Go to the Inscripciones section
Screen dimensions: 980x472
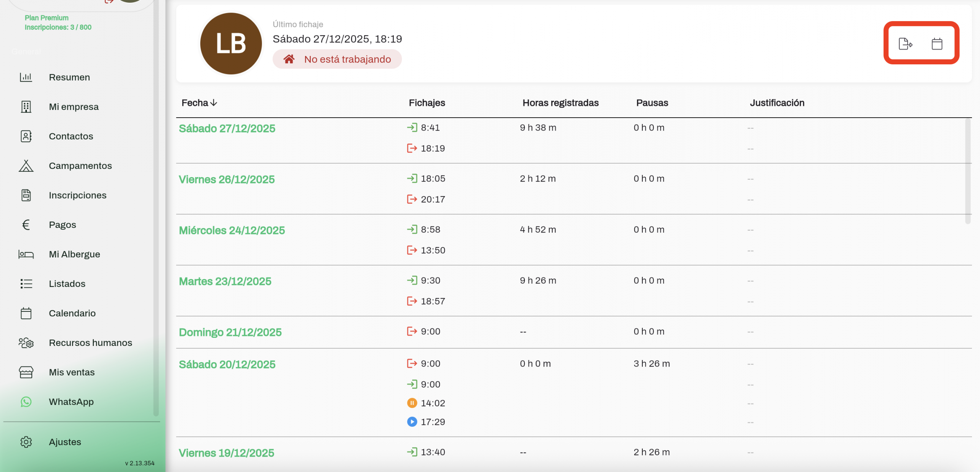[x=77, y=195]
